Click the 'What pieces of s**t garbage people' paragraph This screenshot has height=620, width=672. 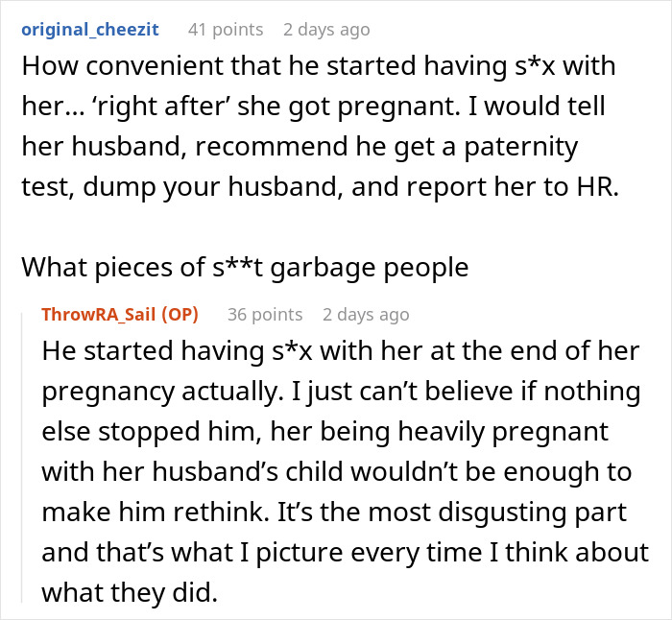click(245, 268)
